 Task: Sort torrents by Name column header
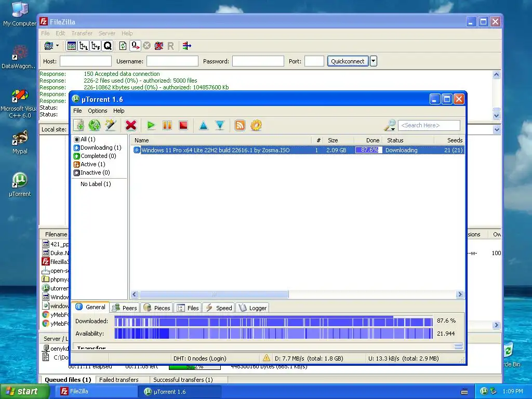[221, 140]
